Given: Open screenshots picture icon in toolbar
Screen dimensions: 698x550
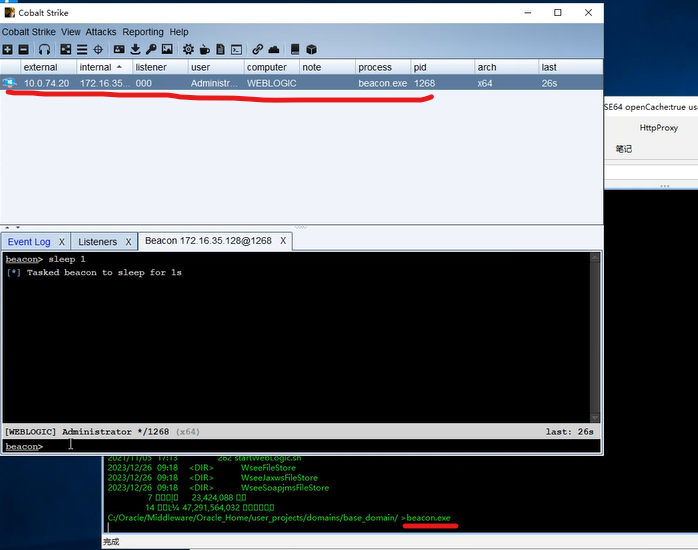Looking at the screenshot, I should [167, 49].
